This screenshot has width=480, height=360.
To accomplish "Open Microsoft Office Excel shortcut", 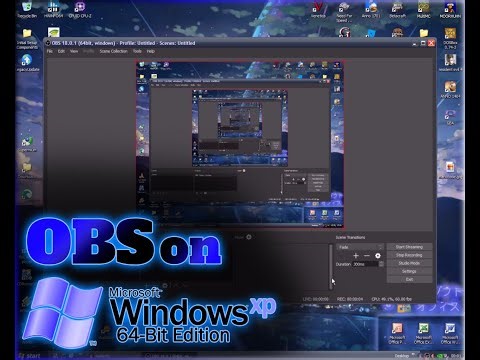I will [x=423, y=333].
